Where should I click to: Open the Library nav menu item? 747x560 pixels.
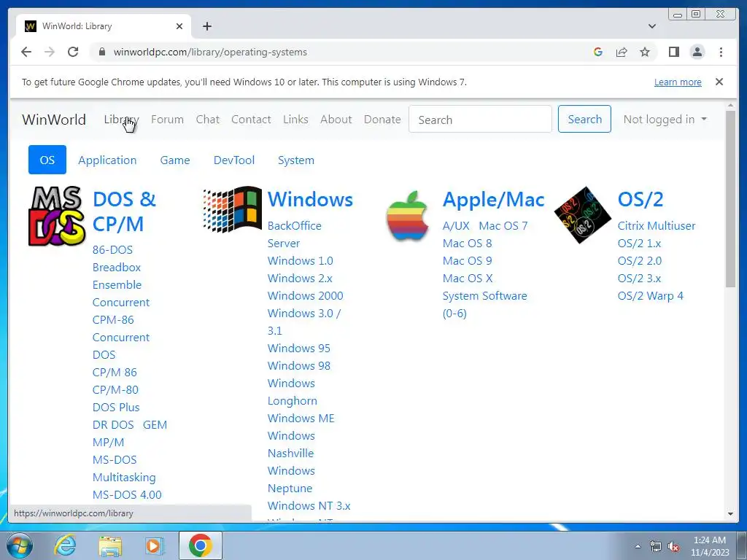[122, 120]
